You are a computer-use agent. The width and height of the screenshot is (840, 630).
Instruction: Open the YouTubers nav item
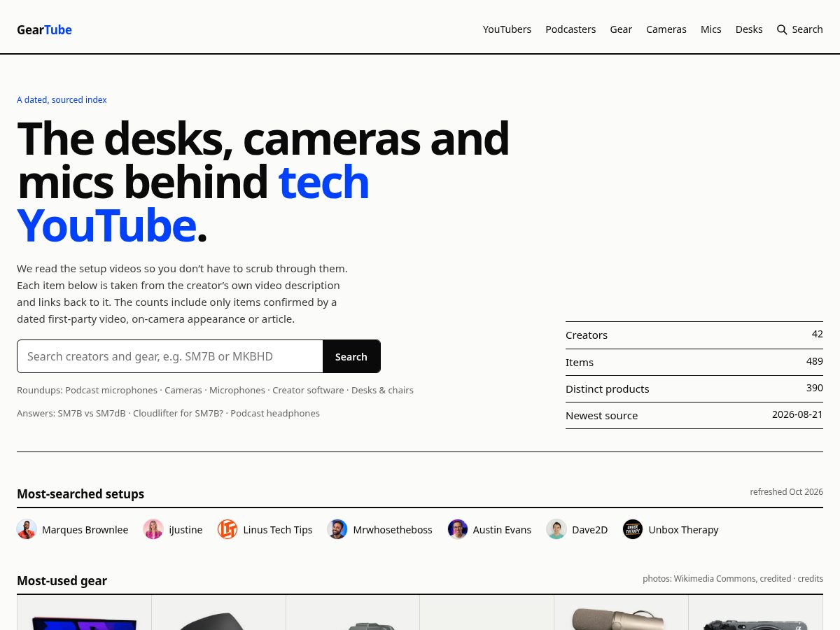pos(507,29)
